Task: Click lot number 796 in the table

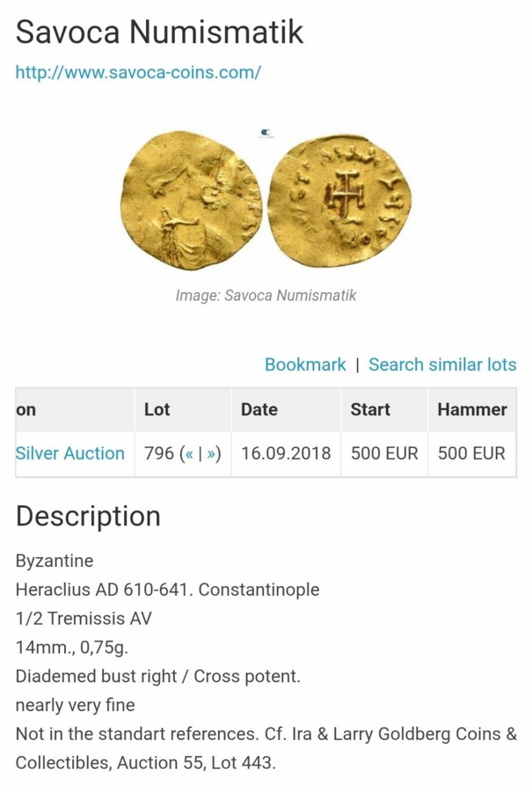Action: click(x=159, y=454)
